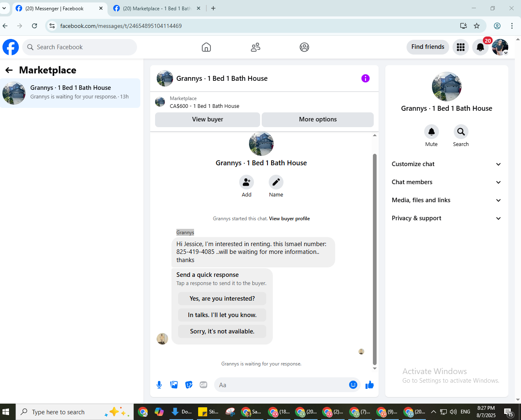The width and height of the screenshot is (521, 420).
Task: Record a voice clip with microphone icon
Action: pyautogui.click(x=159, y=385)
